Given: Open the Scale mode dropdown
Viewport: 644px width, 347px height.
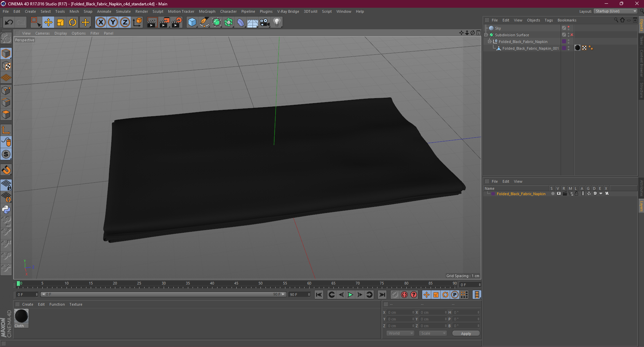Looking at the screenshot, I should (433, 333).
